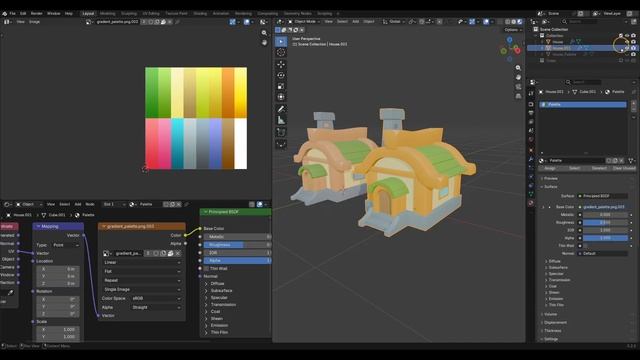Toggle viewport overlays button in 3D viewport
Viewport: 640px width, 360px height.
[x=486, y=22]
